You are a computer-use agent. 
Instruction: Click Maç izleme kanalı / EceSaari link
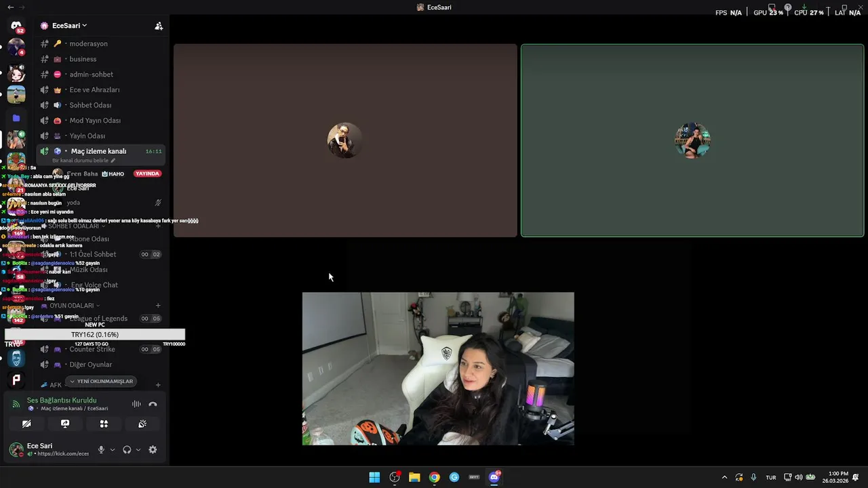tap(75, 409)
